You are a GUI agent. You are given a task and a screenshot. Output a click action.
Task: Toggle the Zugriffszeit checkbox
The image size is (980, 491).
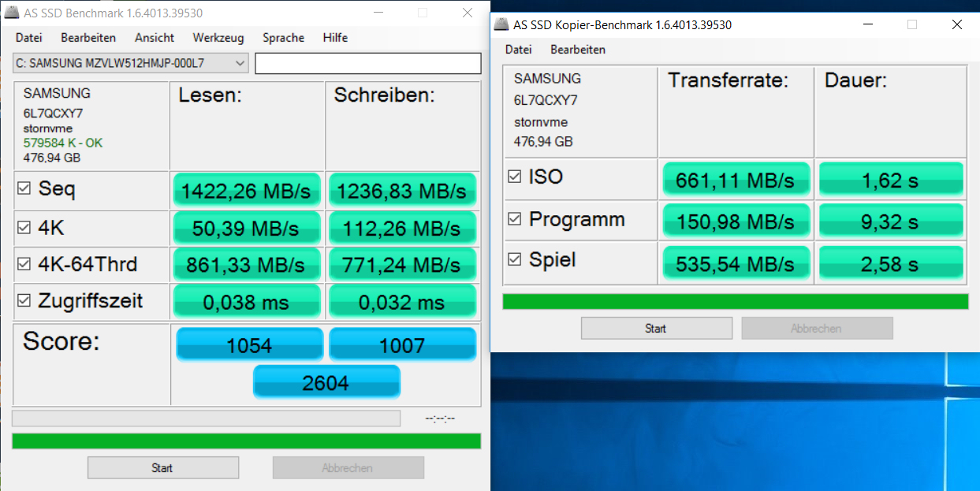coord(24,301)
